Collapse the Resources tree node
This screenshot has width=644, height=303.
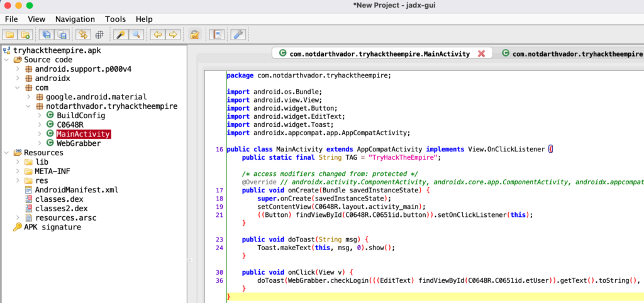pos(6,153)
